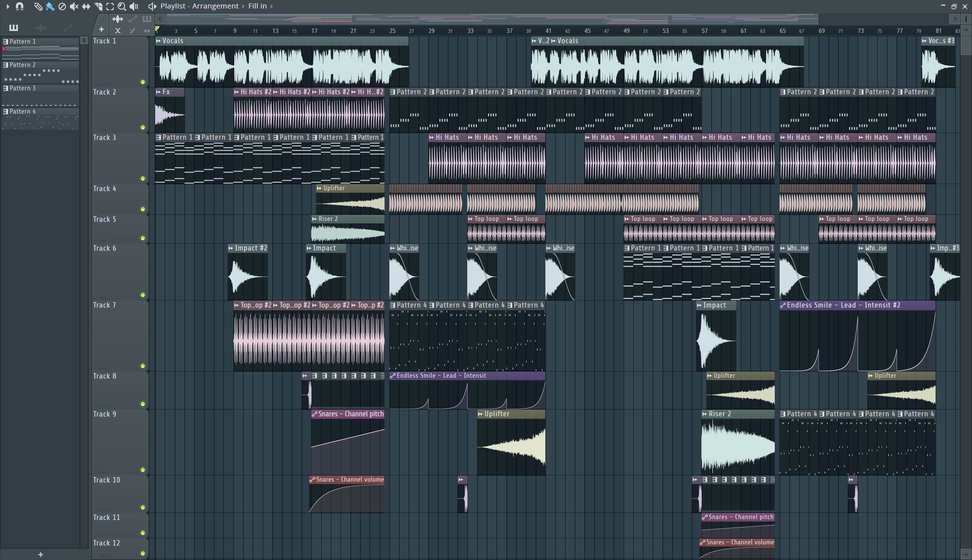The image size is (972, 560).
Task: Show audio clips with the waveform picker filter
Action: tap(40, 27)
